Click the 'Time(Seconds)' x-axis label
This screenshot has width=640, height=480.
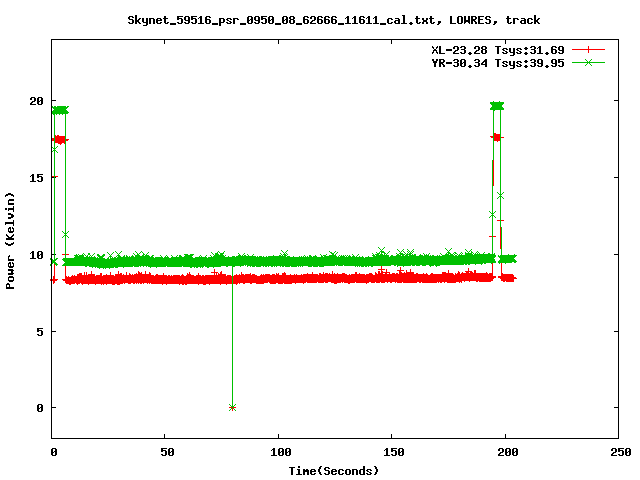coord(333,471)
